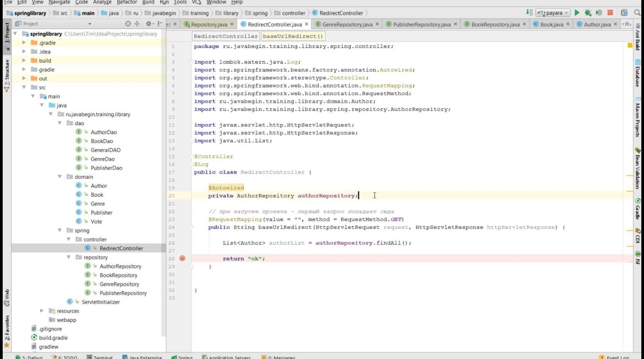Collapse all icon in Project panel
This screenshot has height=359, width=644.
137,24
